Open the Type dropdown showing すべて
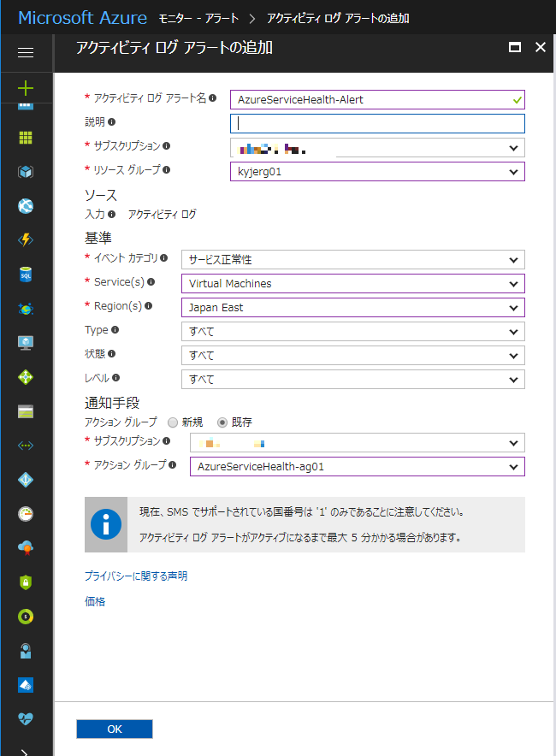 (x=353, y=332)
